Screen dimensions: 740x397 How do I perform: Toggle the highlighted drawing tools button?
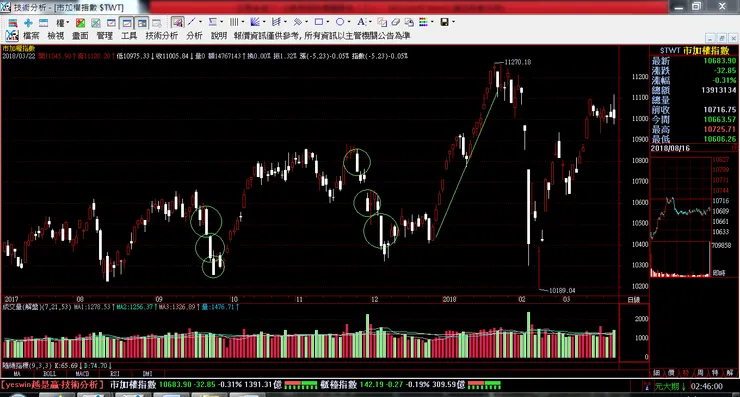coord(178,22)
